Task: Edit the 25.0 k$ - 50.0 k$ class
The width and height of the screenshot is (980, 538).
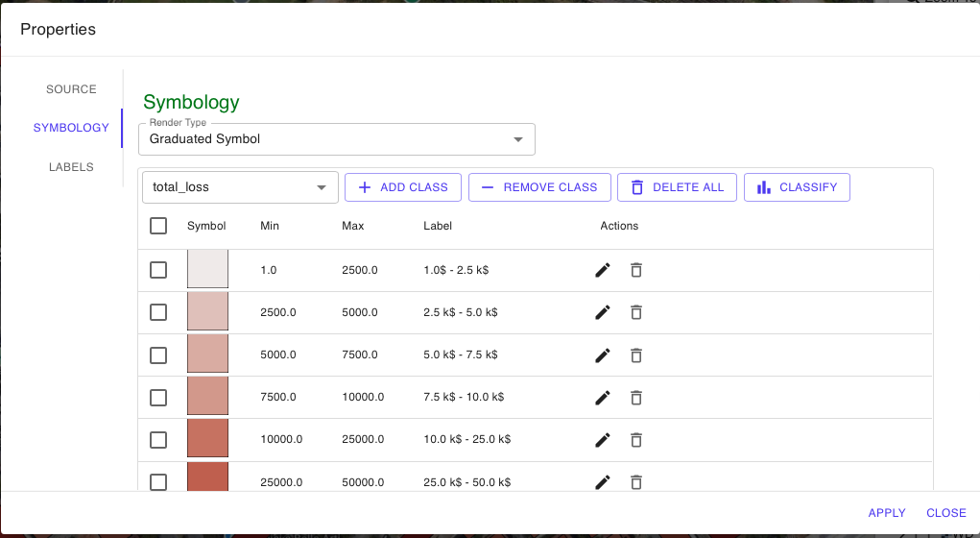Action: pyautogui.click(x=603, y=481)
